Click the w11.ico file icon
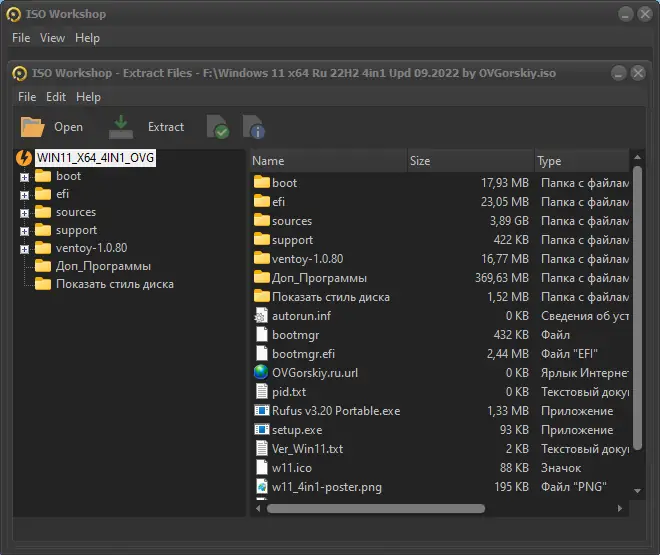This screenshot has width=660, height=555. click(262, 467)
